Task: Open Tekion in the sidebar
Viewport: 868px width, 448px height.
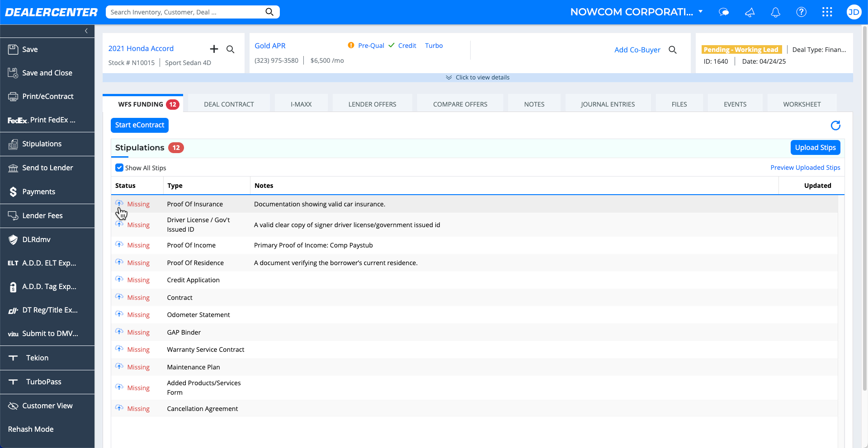Action: (47, 358)
